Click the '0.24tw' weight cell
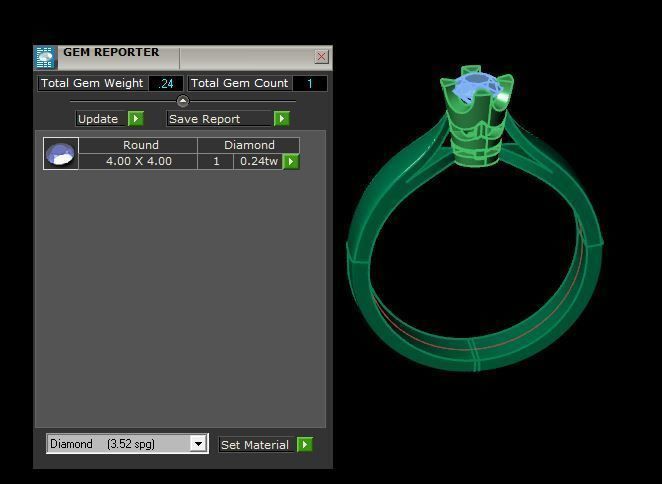 pos(258,161)
